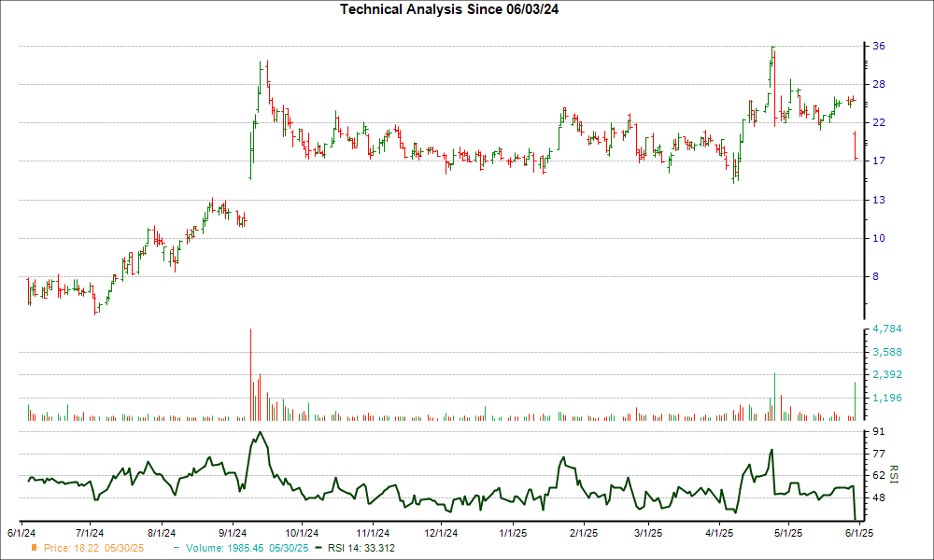Click the tallest red volume spike in September
The width and height of the screenshot is (934, 560).
[250, 375]
